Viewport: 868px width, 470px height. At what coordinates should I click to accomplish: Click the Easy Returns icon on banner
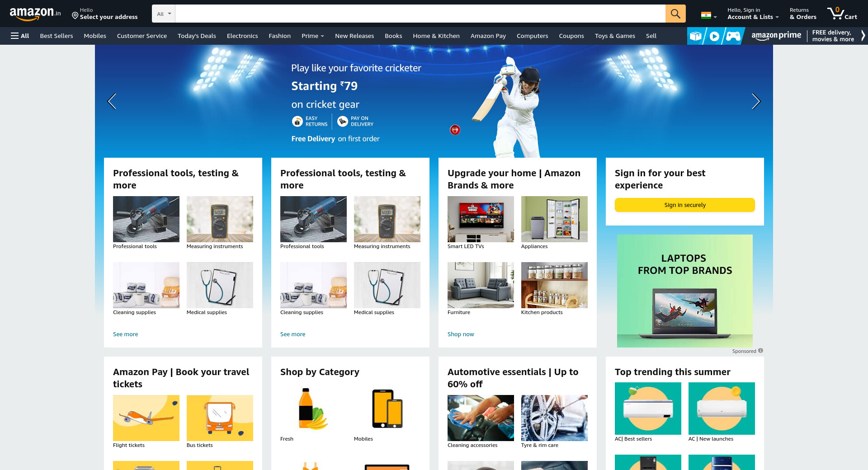[x=297, y=121]
